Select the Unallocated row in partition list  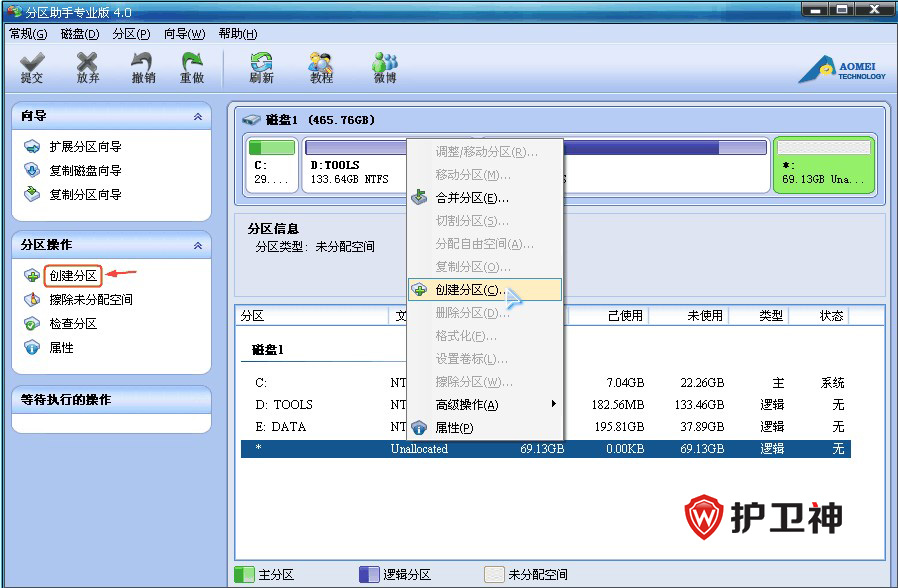[x=546, y=449]
